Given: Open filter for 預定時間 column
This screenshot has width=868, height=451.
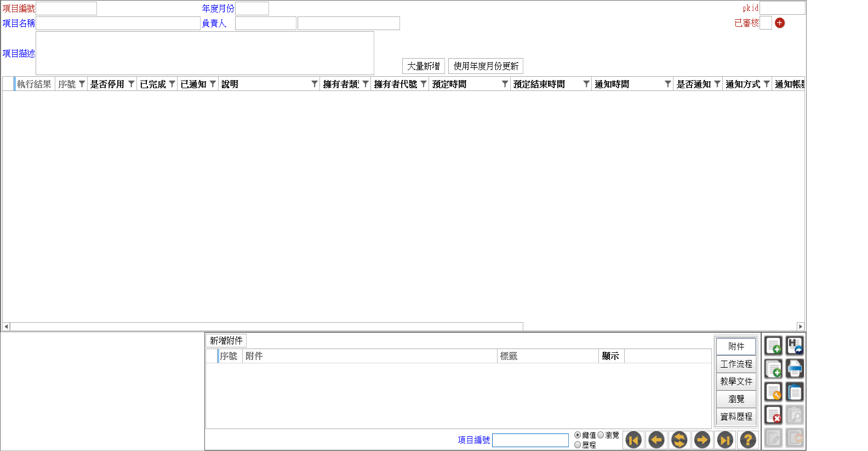Looking at the screenshot, I should pyautogui.click(x=505, y=84).
